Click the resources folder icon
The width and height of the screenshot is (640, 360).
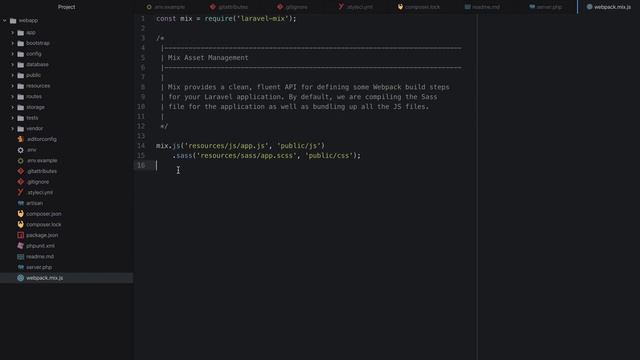coord(21,86)
